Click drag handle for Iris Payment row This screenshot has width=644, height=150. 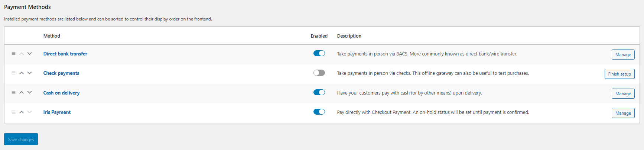tap(13, 112)
